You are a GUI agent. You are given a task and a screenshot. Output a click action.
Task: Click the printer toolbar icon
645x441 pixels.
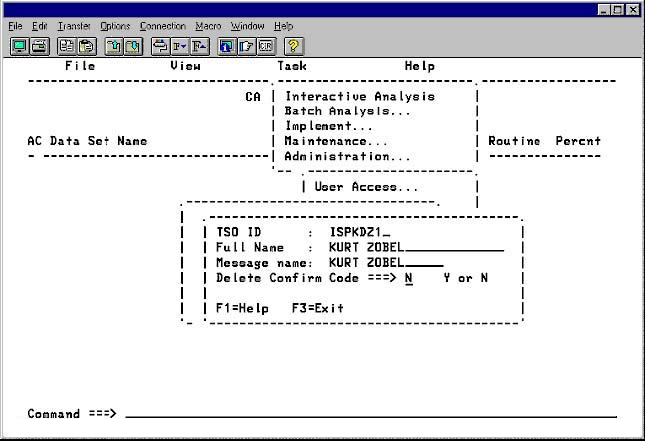pyautogui.click(x=39, y=46)
